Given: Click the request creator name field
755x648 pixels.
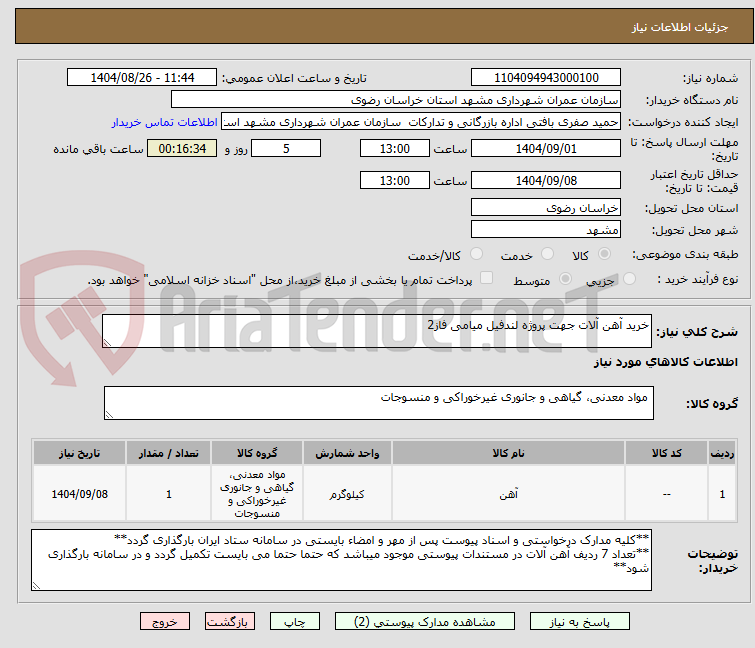Looking at the screenshot, I should coord(421,122).
